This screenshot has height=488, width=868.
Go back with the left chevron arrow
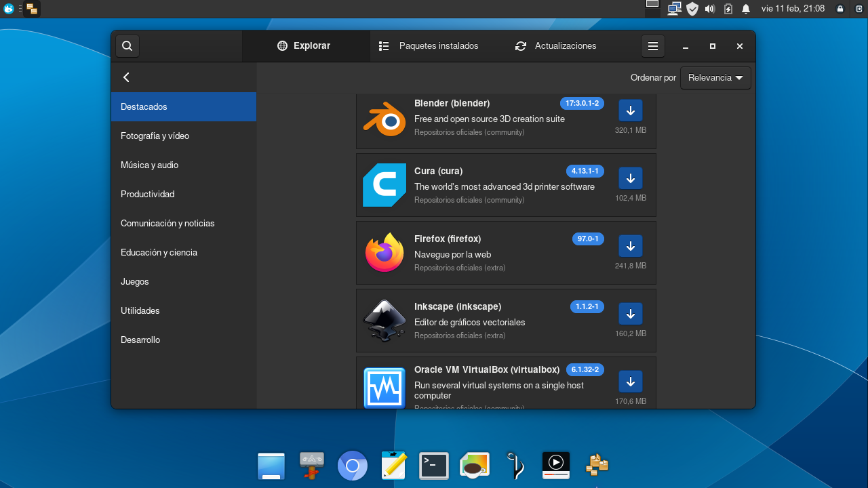click(x=126, y=77)
